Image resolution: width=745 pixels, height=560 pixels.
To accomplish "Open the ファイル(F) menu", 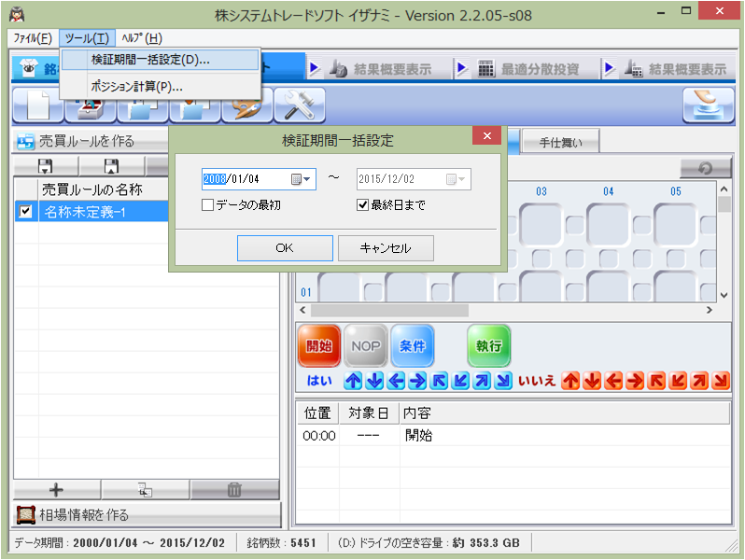I will click(33, 38).
